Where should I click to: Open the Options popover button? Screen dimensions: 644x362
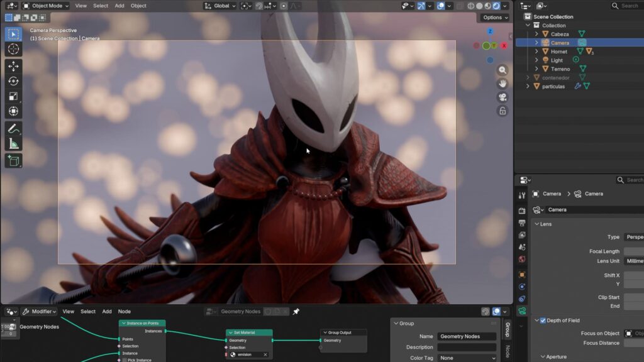coord(494,18)
